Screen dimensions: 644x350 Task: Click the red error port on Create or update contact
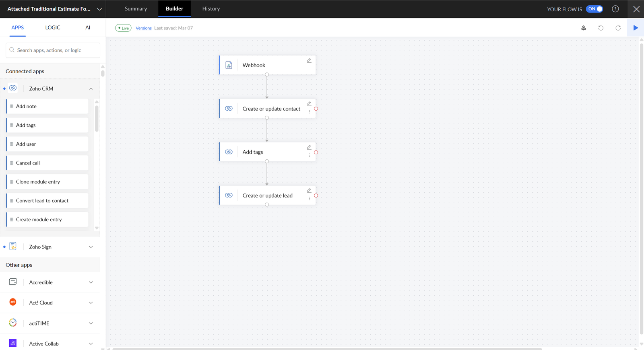pos(316,109)
